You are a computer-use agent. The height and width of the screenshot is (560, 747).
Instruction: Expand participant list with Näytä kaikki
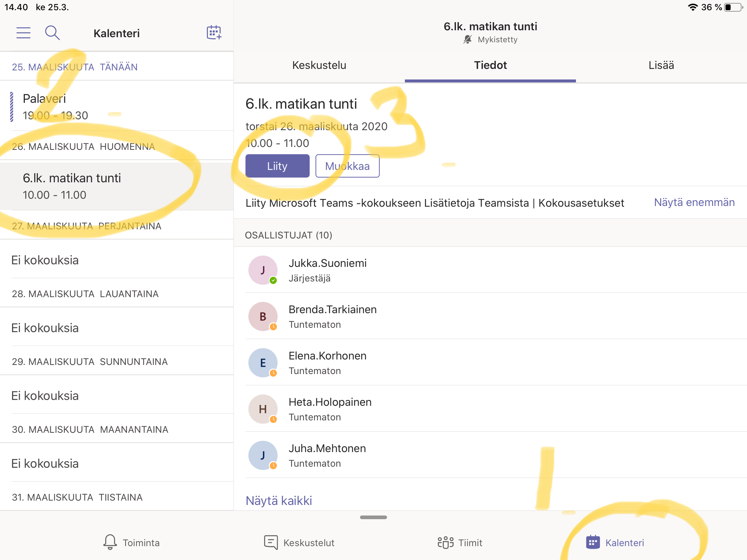(x=279, y=501)
